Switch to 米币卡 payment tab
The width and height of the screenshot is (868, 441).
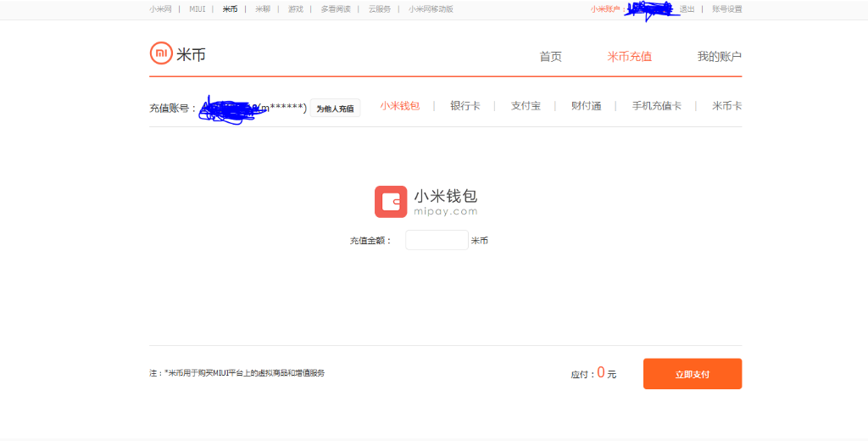[726, 106]
